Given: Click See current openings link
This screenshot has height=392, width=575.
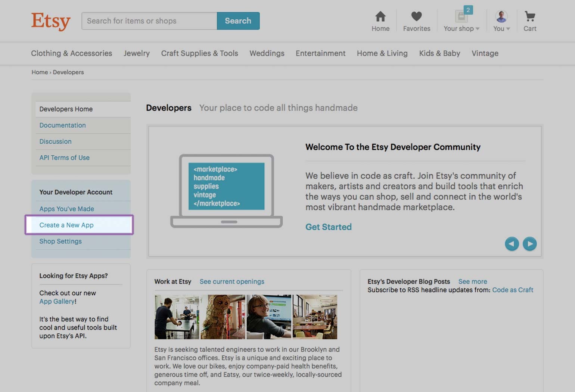Looking at the screenshot, I should pos(232,281).
